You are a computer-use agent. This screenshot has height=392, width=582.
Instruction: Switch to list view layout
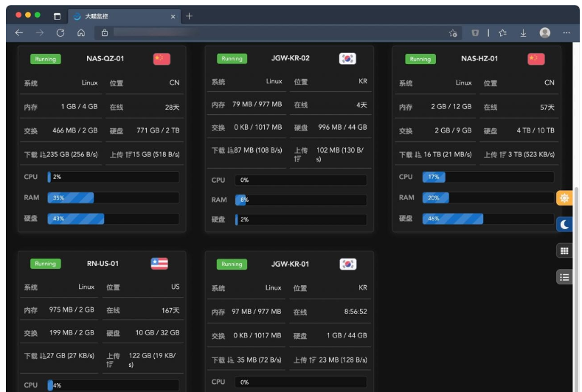point(564,277)
